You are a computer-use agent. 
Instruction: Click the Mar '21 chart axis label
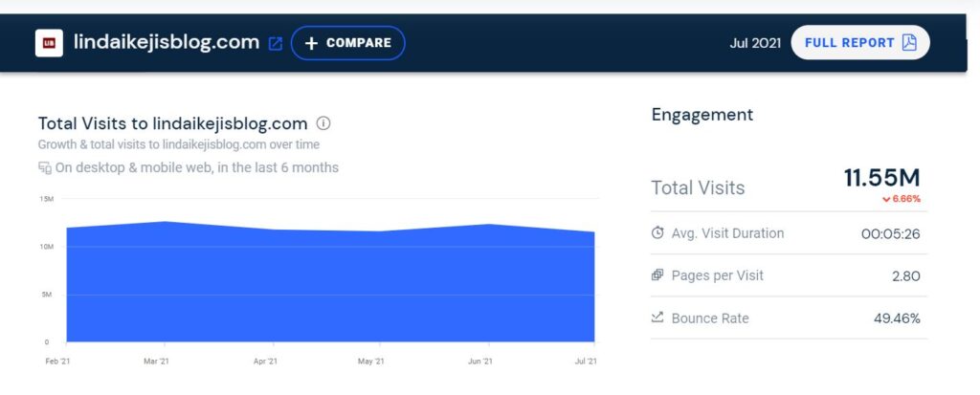(x=156, y=362)
